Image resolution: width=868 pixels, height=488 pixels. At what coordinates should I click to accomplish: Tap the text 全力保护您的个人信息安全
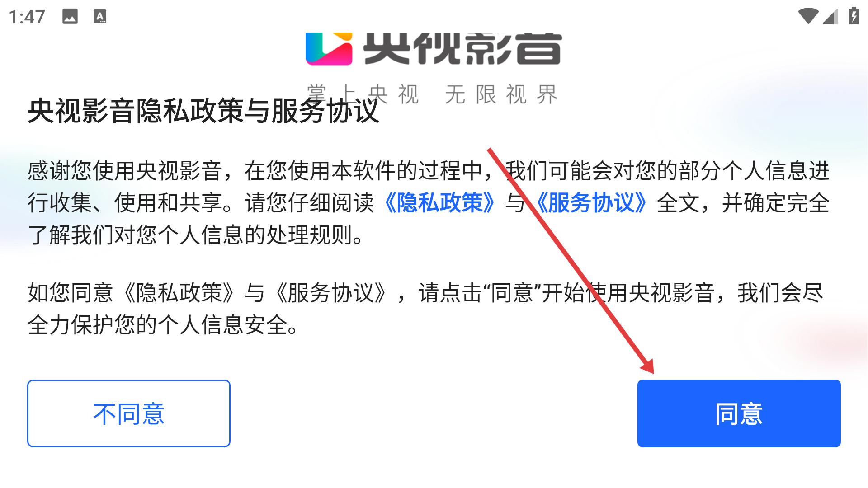click(163, 325)
